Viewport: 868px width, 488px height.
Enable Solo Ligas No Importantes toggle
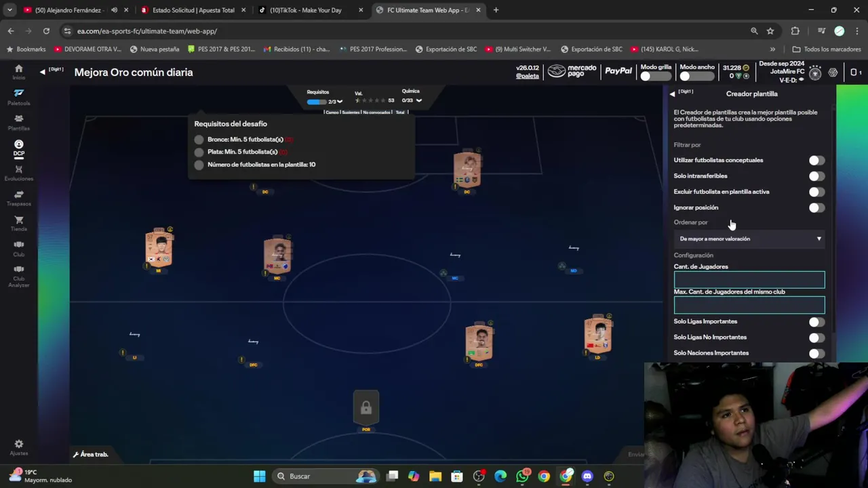816,338
